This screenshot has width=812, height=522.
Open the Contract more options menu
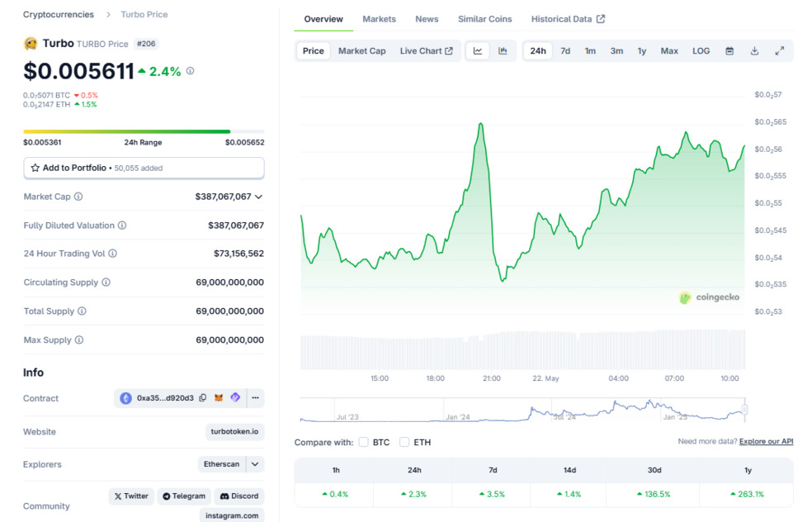pos(255,397)
